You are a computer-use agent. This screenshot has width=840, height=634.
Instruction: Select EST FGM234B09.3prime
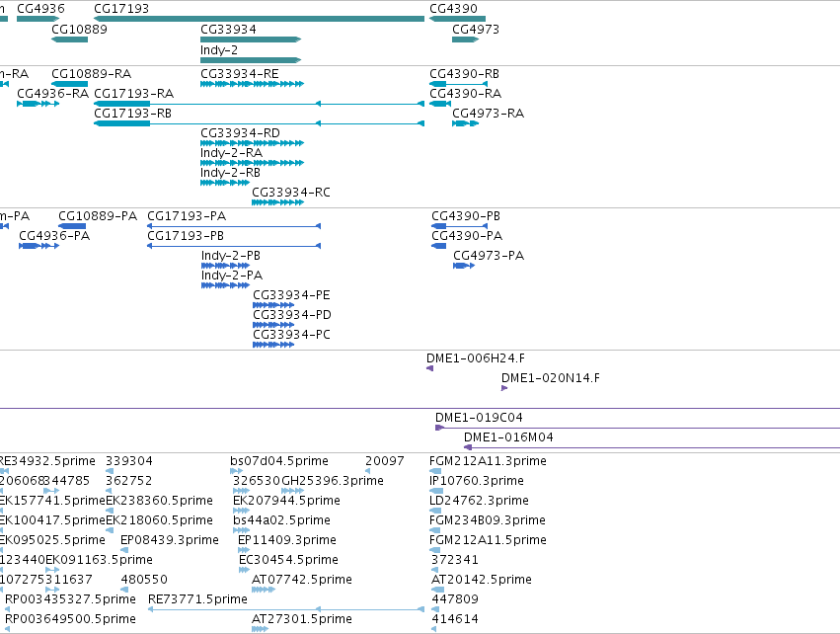488,520
